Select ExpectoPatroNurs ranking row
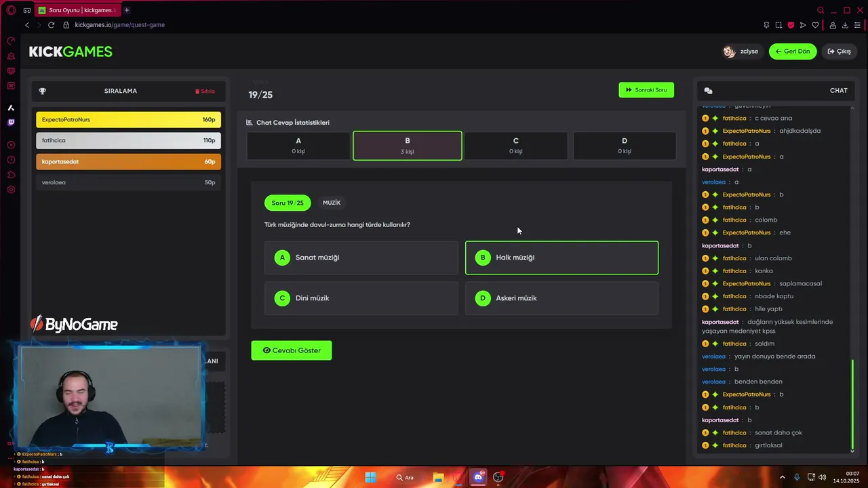The image size is (868, 488). (128, 119)
